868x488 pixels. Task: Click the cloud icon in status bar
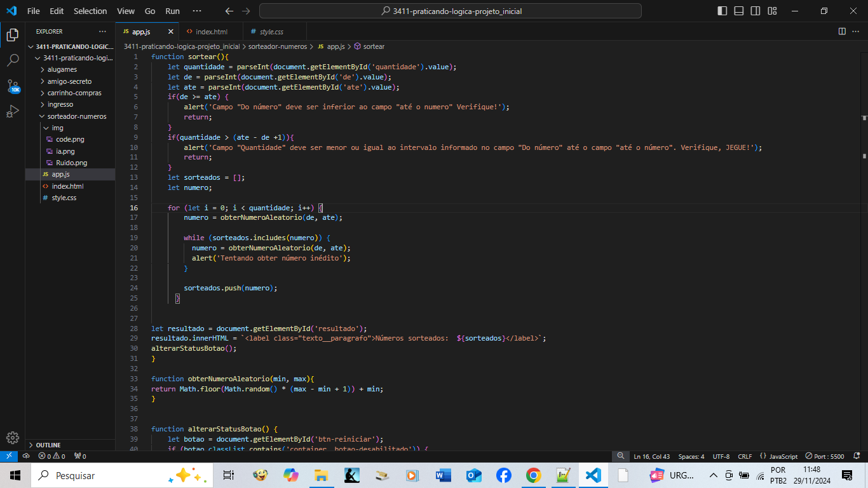coord(26,456)
